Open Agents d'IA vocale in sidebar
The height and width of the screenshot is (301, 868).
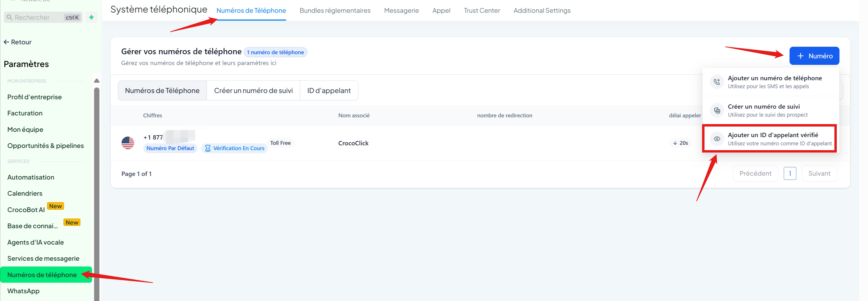(x=35, y=242)
